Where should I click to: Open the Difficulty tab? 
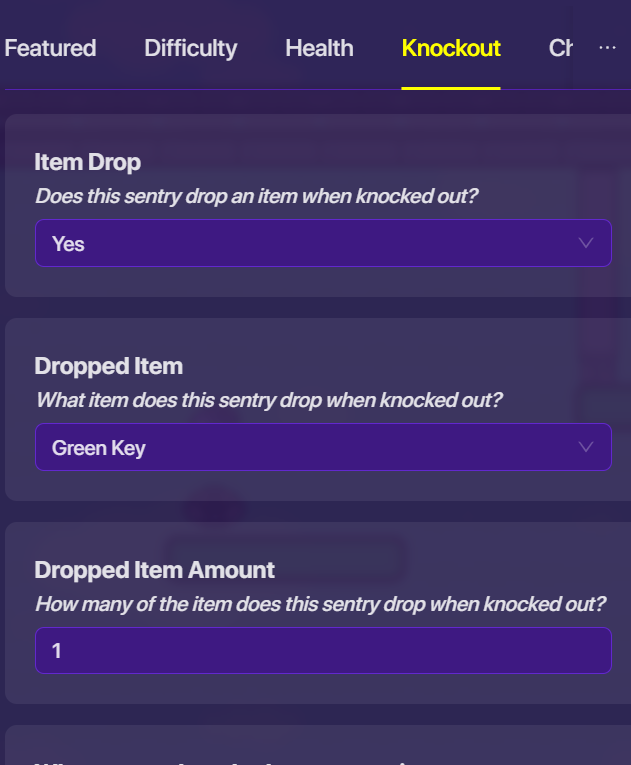(x=190, y=48)
